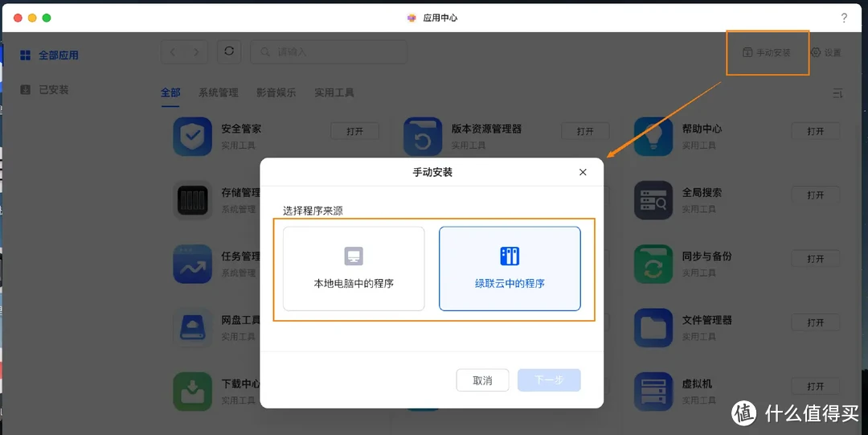
Task: Click the blue UGREEN cloud icon
Action: pos(510,256)
